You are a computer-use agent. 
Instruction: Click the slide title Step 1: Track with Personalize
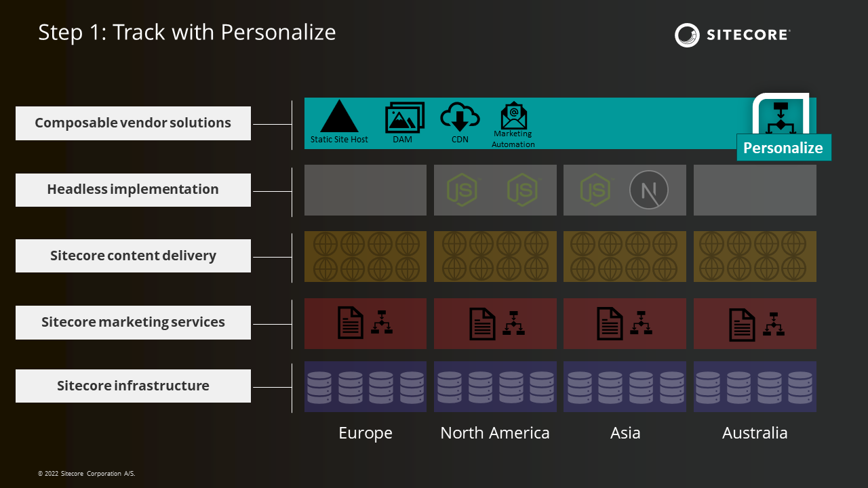point(187,33)
